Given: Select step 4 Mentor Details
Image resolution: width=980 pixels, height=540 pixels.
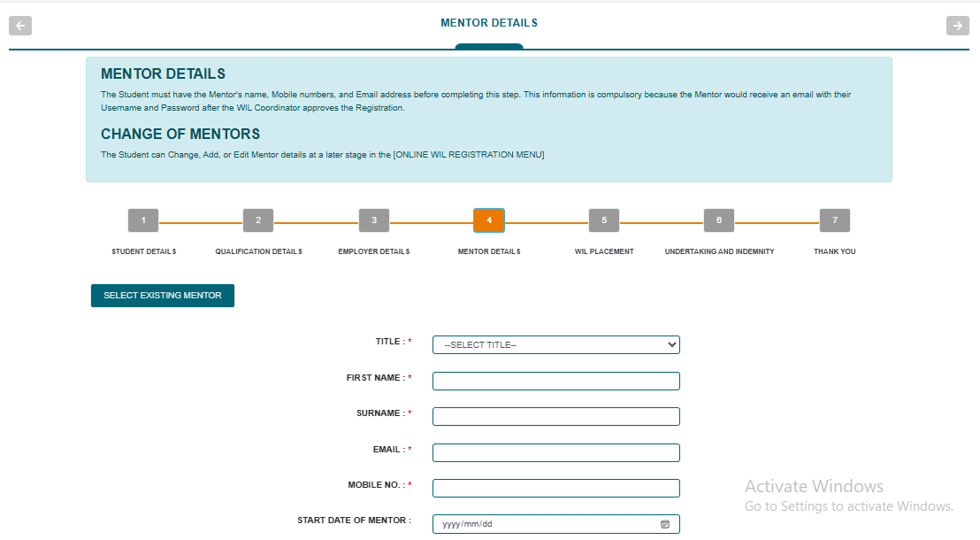Looking at the screenshot, I should click(489, 220).
